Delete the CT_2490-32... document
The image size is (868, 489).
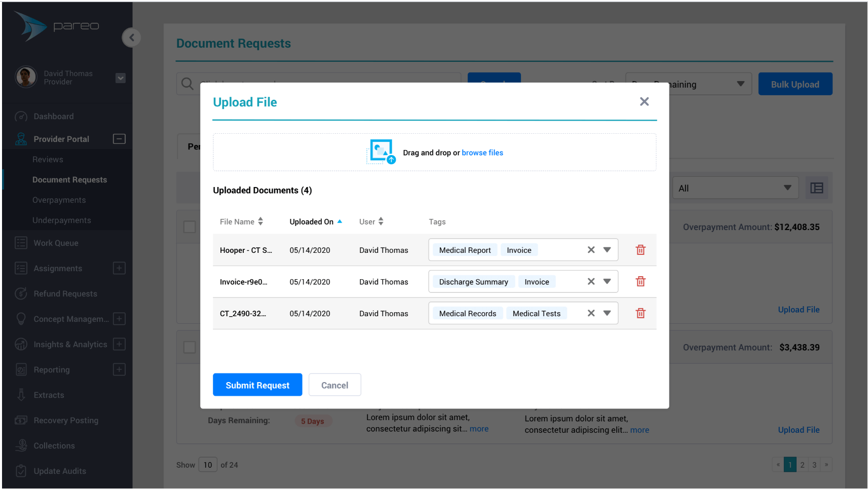point(640,313)
